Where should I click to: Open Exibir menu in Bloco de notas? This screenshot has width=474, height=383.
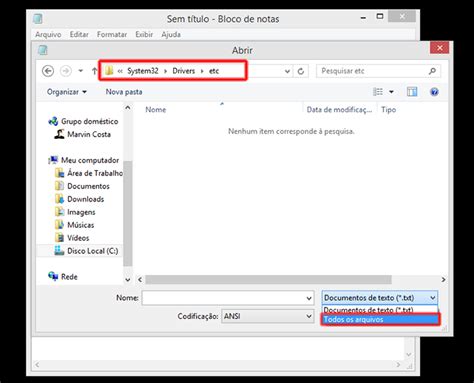pos(144,34)
